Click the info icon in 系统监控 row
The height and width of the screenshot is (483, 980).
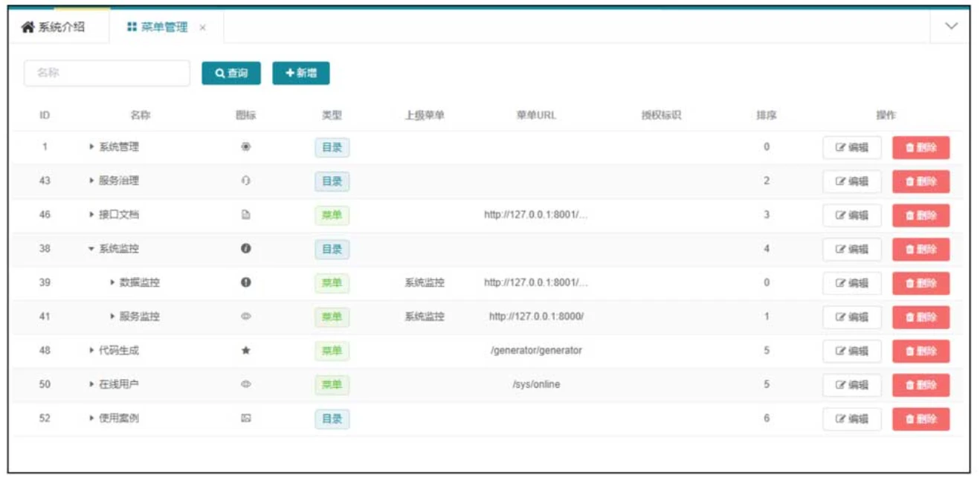tap(246, 249)
